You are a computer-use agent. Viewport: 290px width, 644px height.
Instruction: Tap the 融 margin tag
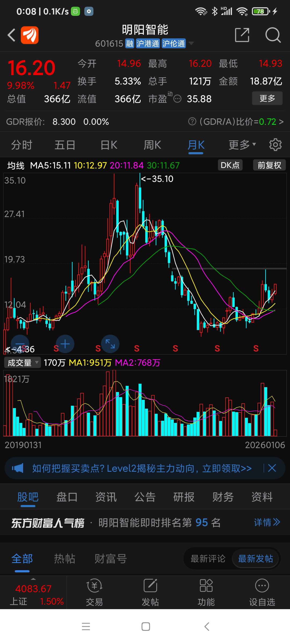[x=130, y=43]
